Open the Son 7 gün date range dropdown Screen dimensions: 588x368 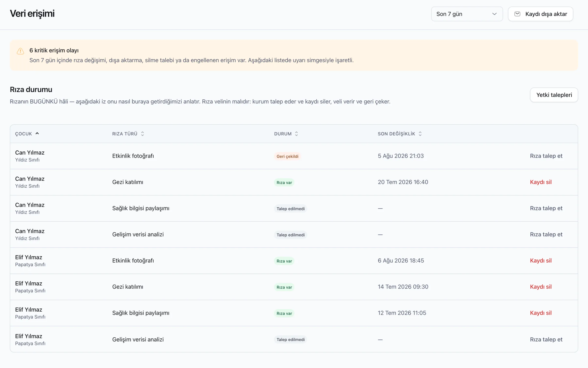pos(467,14)
